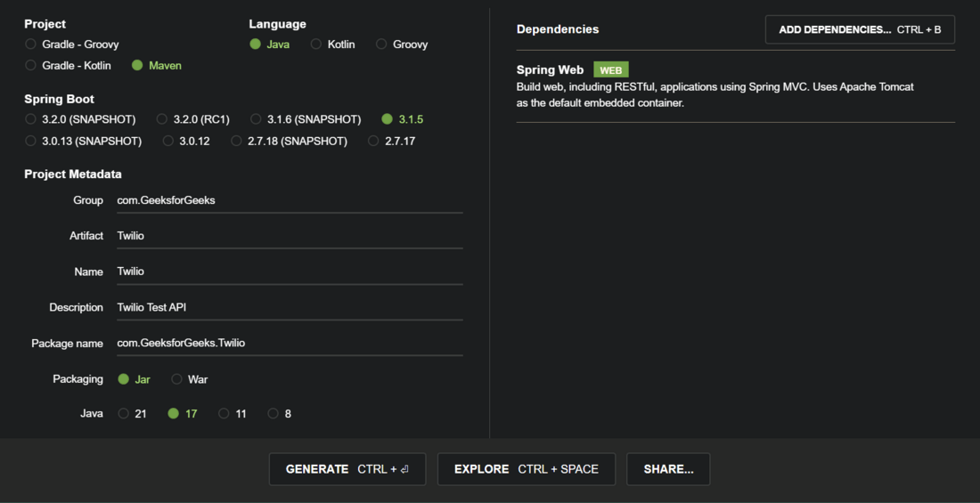Click the Package name label
Image resolution: width=980 pixels, height=503 pixels.
(67, 344)
